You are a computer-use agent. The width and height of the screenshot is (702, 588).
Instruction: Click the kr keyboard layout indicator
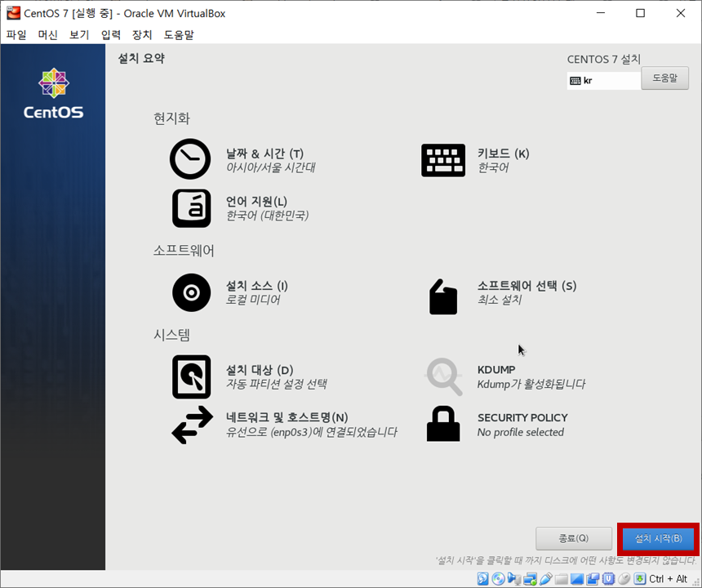pyautogui.click(x=604, y=81)
